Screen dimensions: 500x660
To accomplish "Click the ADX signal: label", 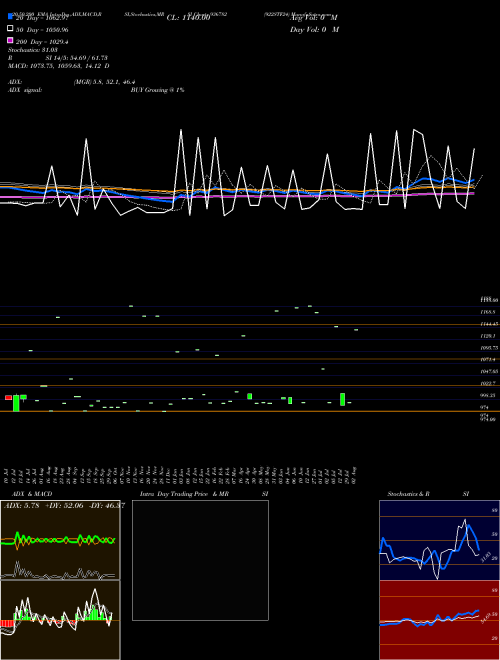I will 25,90.
